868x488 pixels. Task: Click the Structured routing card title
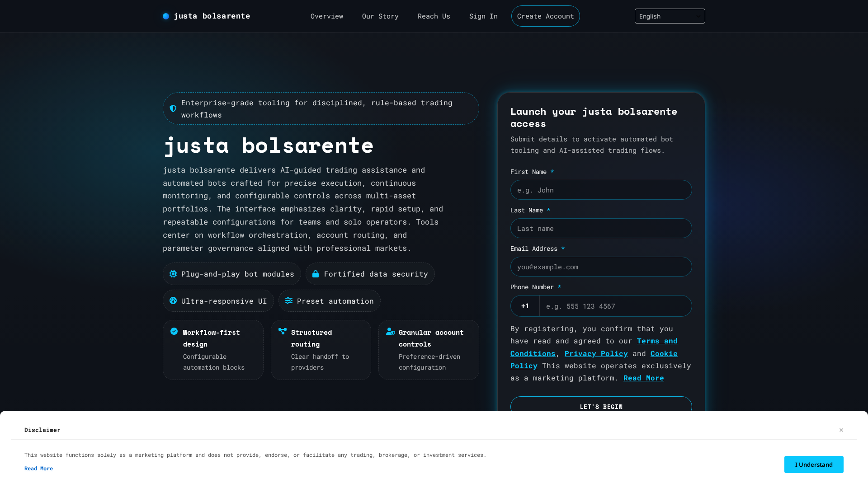[x=311, y=338]
